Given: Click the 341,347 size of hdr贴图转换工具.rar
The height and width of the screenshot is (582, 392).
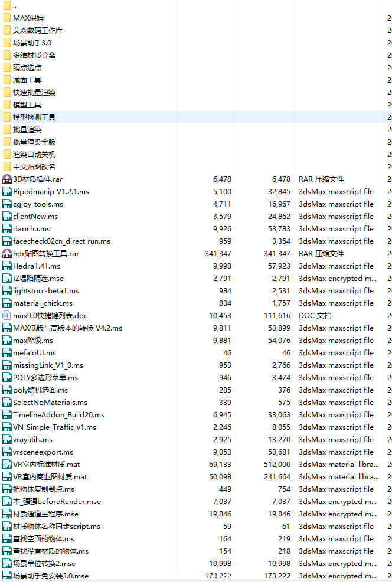Looking at the screenshot, I should 218,254.
